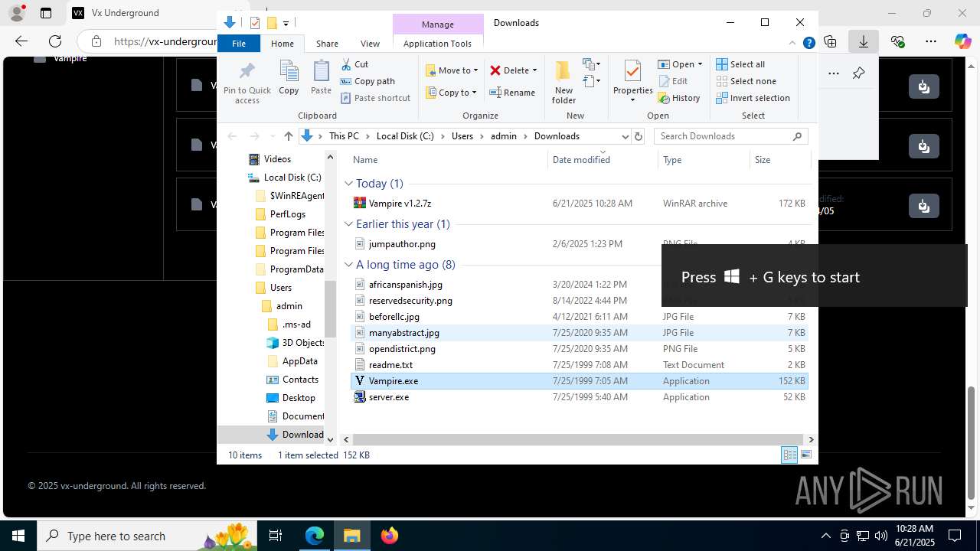The width and height of the screenshot is (980, 551).
Task: Open Task View on taskbar
Action: (276, 536)
